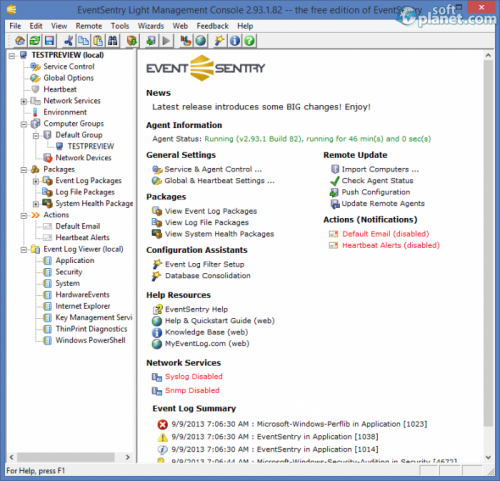Click View Event Log Packages link
This screenshot has width=500, height=481.
[211, 211]
